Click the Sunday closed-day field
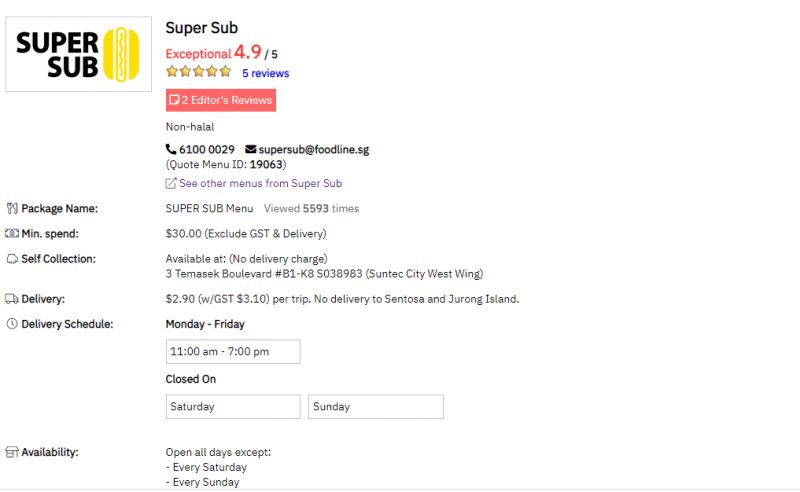The image size is (800, 492). (376, 407)
